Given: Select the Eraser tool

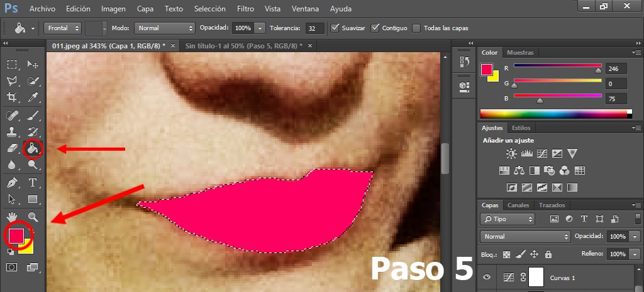Looking at the screenshot, I should pos(12,148).
